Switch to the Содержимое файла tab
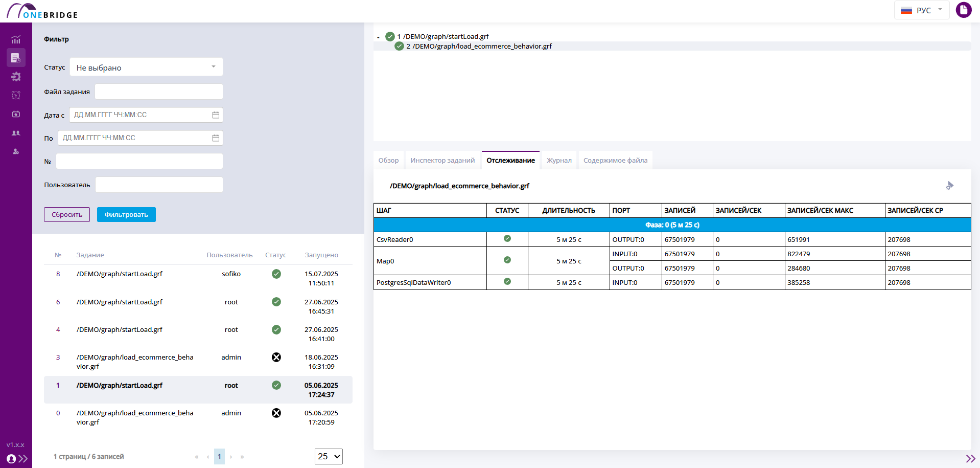The height and width of the screenshot is (468, 980). pyautogui.click(x=615, y=160)
